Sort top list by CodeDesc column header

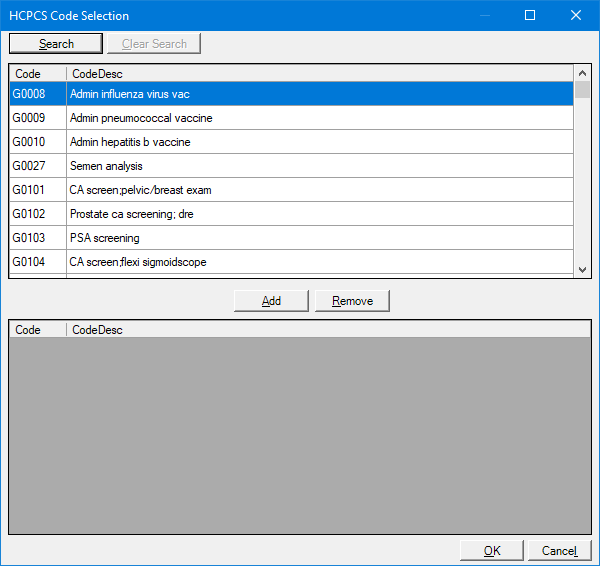[320, 73]
